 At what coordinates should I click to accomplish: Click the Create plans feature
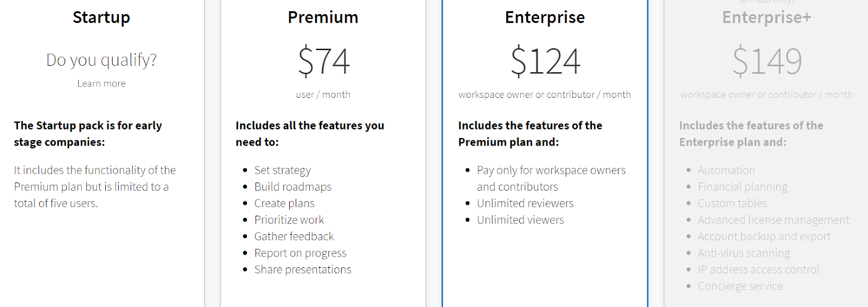coord(284,204)
